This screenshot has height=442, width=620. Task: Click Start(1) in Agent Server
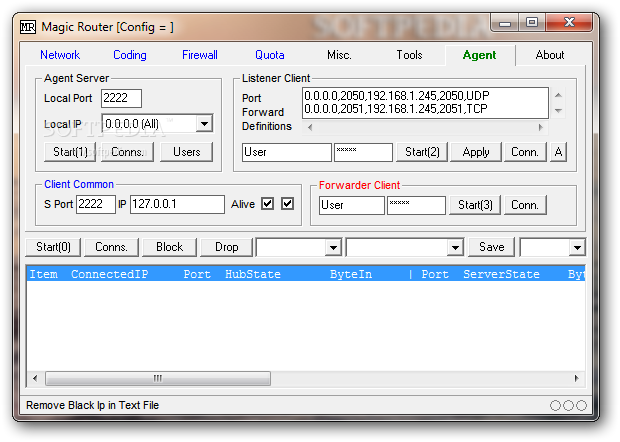(x=70, y=152)
